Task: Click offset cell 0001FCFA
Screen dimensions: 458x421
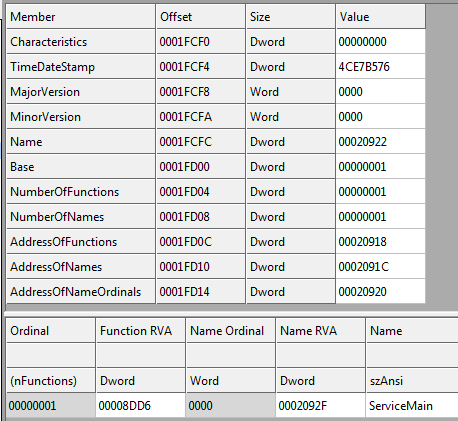Action: click(x=201, y=117)
